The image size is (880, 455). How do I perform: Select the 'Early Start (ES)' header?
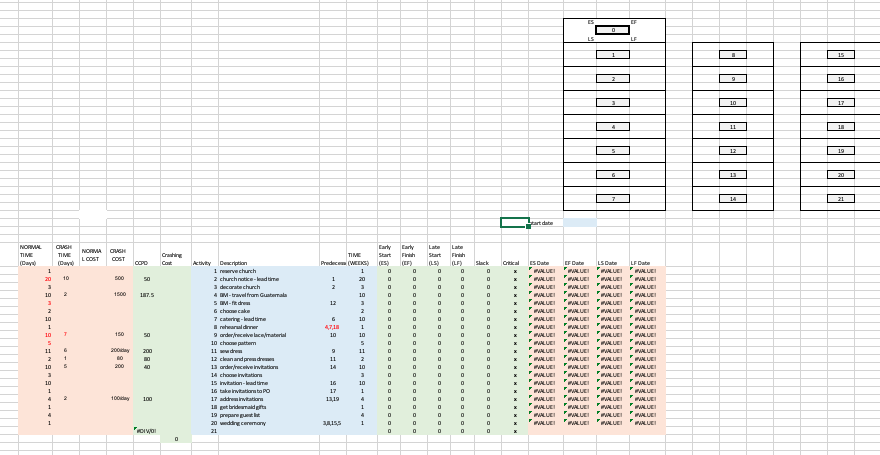tap(388, 255)
